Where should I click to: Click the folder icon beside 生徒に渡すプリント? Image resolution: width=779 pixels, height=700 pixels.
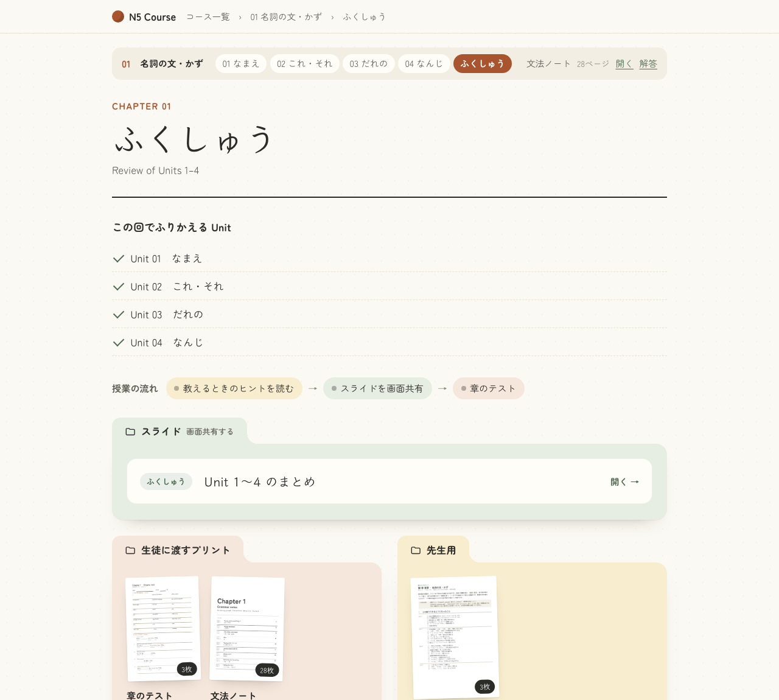click(130, 550)
